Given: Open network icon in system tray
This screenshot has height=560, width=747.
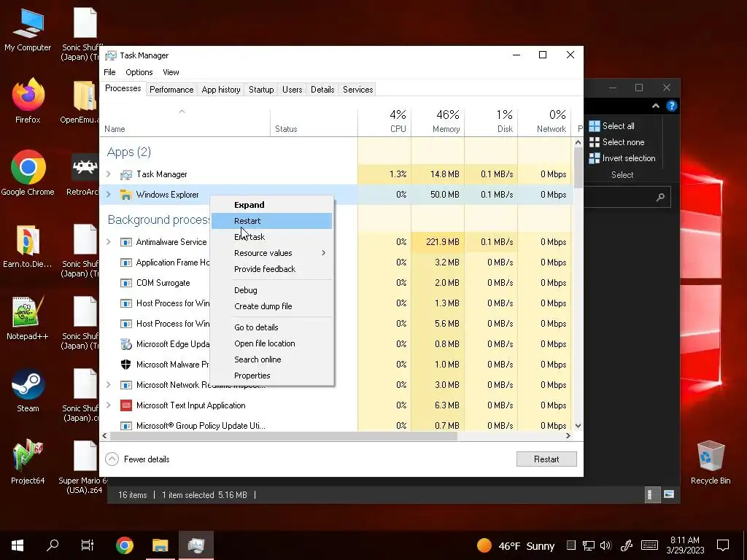Looking at the screenshot, I should (x=589, y=545).
